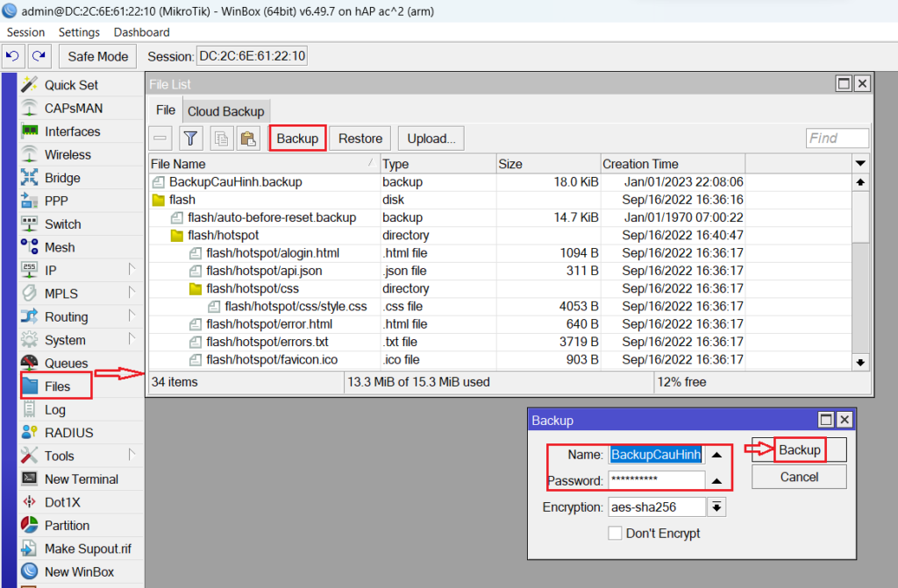Open the Settings menu
This screenshot has height=588, width=898.
coord(79,32)
